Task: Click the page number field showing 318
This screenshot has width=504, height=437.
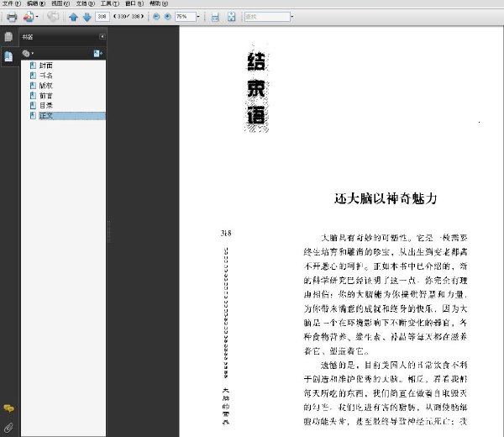Action: [102, 17]
